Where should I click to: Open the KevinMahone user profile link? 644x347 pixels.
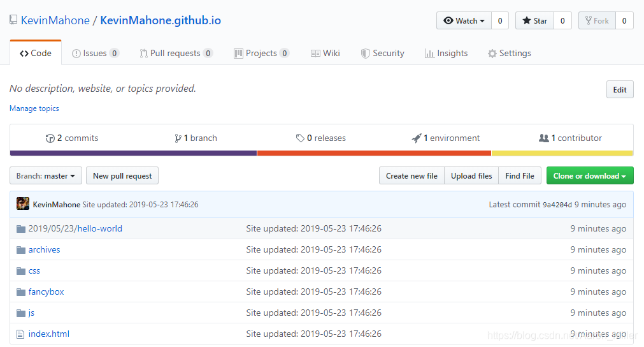tap(55, 20)
